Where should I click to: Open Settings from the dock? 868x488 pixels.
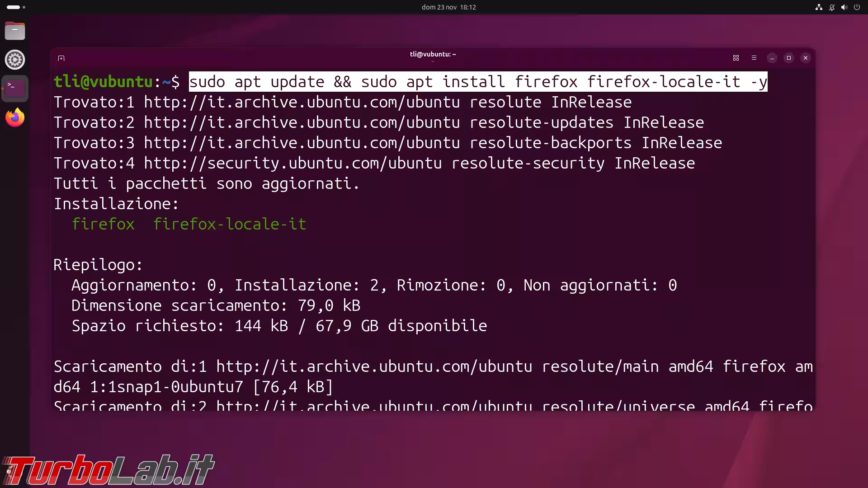pyautogui.click(x=15, y=60)
